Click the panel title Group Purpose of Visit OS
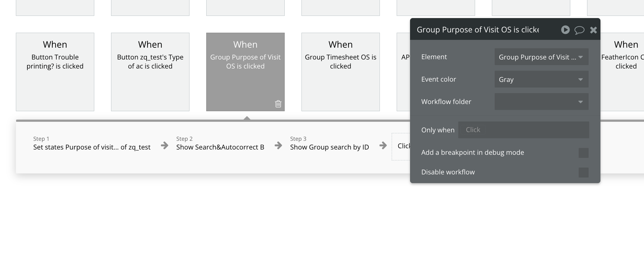Screen dimensions: 644x261 [x=478, y=30]
